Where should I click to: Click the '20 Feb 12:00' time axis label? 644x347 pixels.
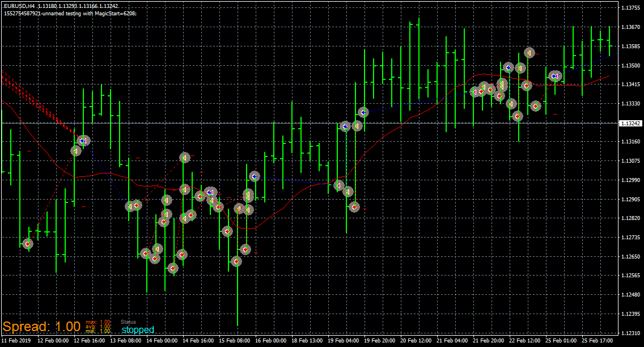coord(416,340)
